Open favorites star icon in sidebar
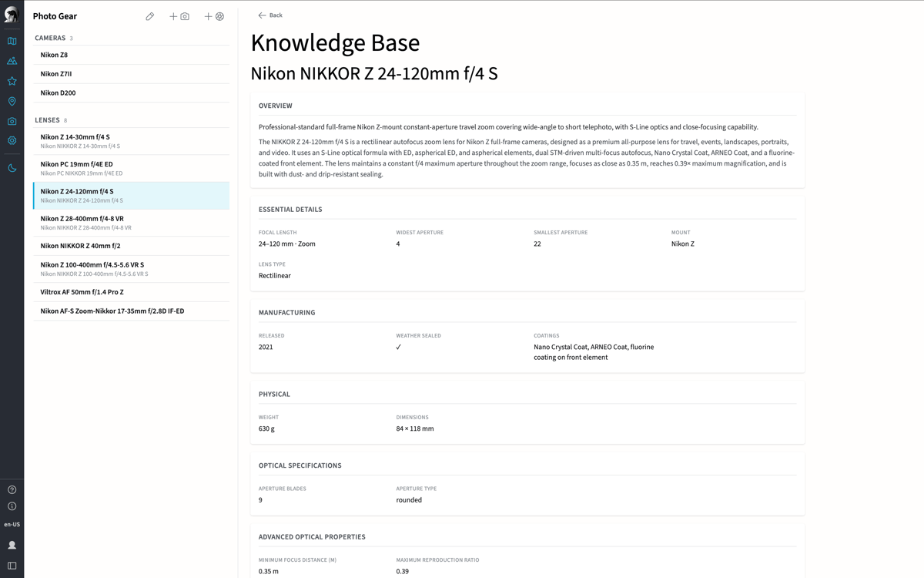 pos(12,81)
